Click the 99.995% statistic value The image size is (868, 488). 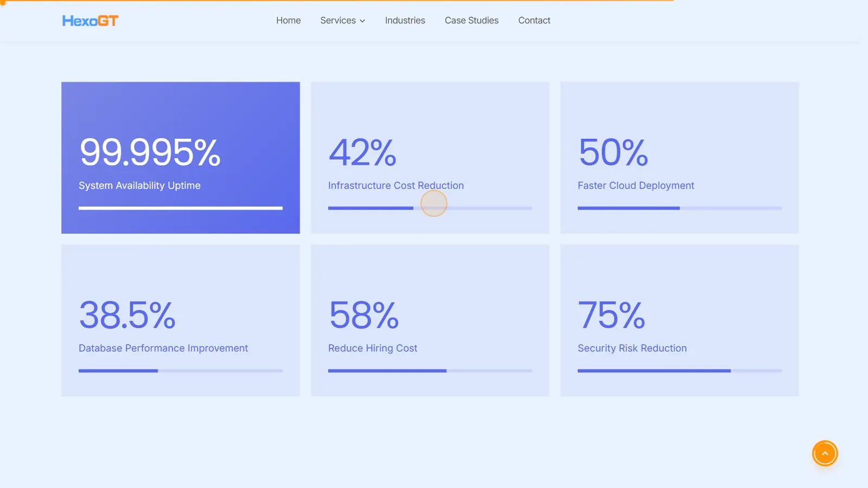[x=150, y=152]
